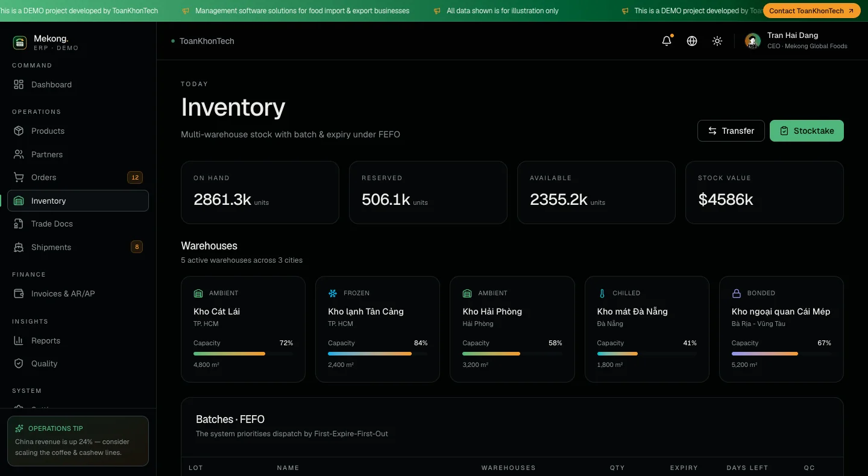Click the ToanKhonTech header label
Viewport: 868px width, 476px height.
point(207,41)
